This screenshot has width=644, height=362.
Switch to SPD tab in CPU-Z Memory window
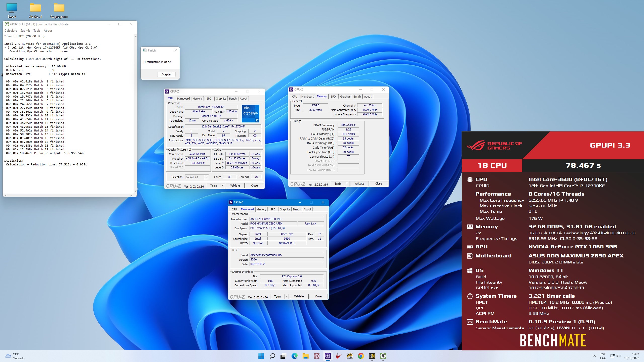click(x=333, y=97)
